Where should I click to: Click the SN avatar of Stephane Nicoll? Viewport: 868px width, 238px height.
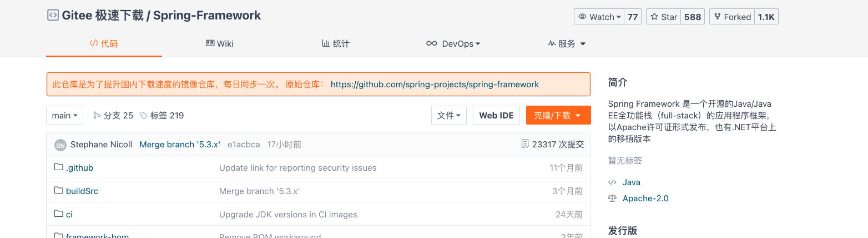click(x=60, y=145)
